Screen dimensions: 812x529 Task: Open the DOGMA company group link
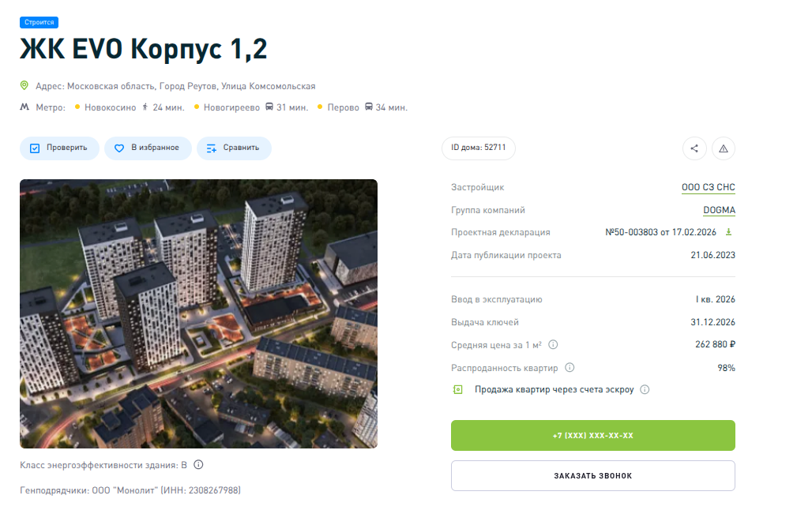719,210
